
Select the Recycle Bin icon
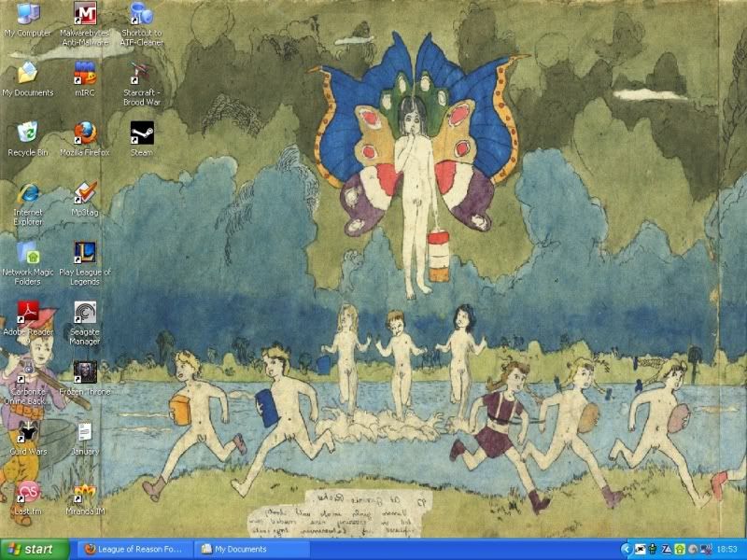pos(28,139)
